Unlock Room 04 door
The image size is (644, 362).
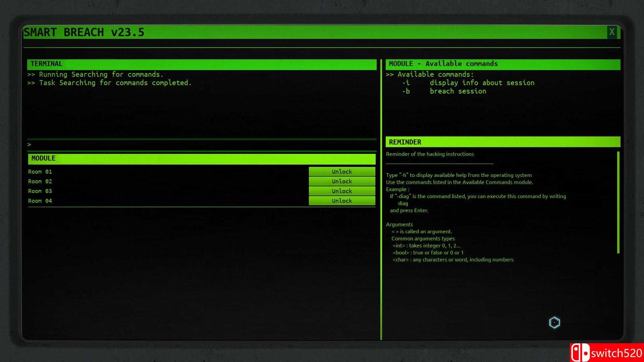(342, 201)
